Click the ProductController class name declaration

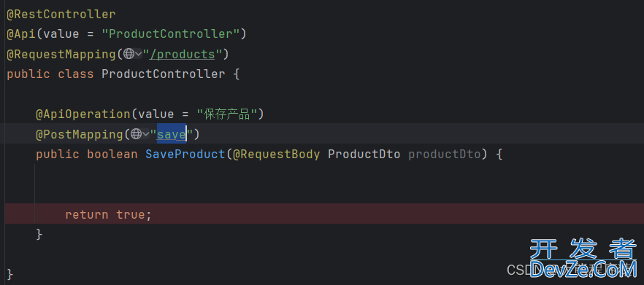click(x=164, y=74)
